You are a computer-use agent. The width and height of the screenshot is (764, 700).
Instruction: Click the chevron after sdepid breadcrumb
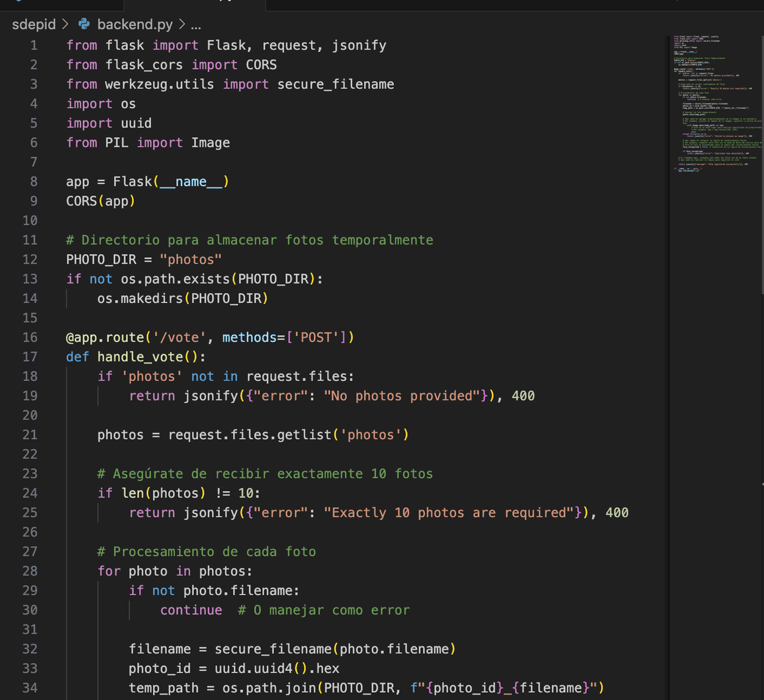(x=65, y=24)
